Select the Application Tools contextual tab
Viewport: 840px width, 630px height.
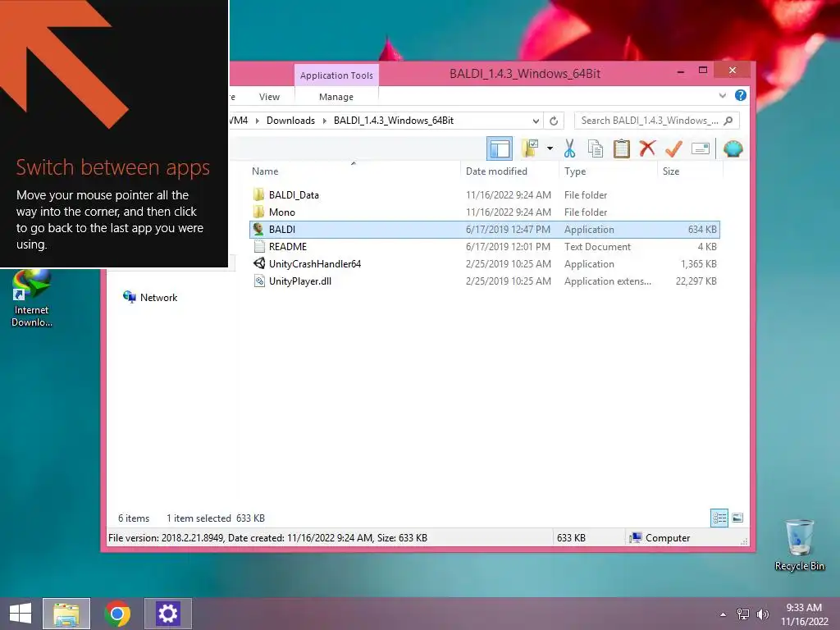click(336, 75)
